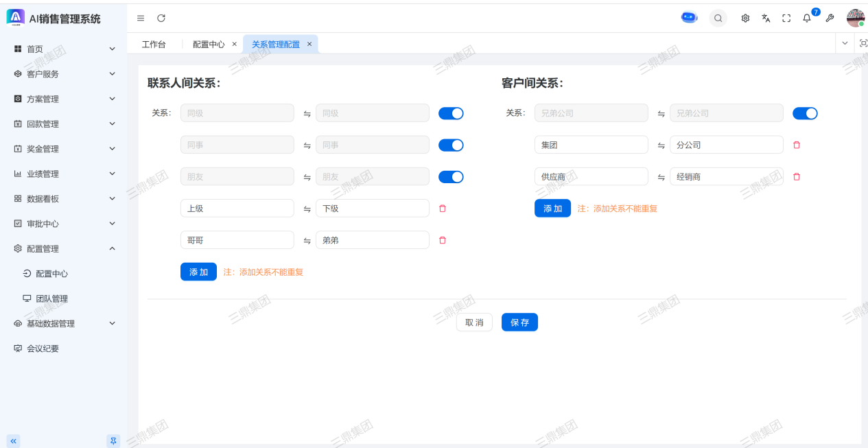Delete the 集团/分公司 relationship row
This screenshot has height=448, width=868.
pyautogui.click(x=797, y=145)
